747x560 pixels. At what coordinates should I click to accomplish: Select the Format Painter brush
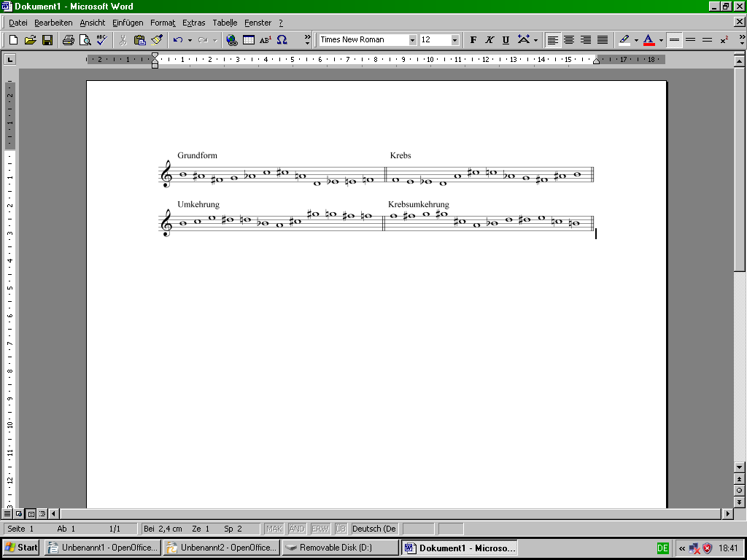pos(156,40)
